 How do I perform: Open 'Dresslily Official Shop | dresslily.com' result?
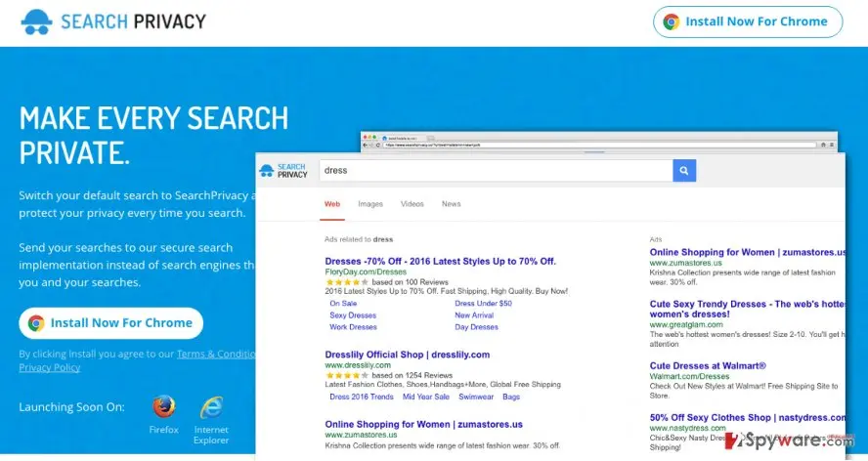[407, 355]
